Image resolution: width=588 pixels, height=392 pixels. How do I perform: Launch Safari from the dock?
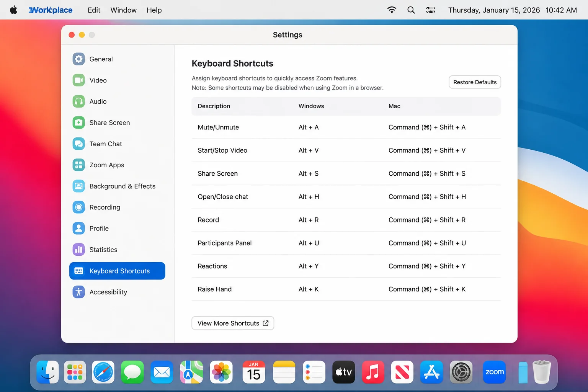click(103, 372)
